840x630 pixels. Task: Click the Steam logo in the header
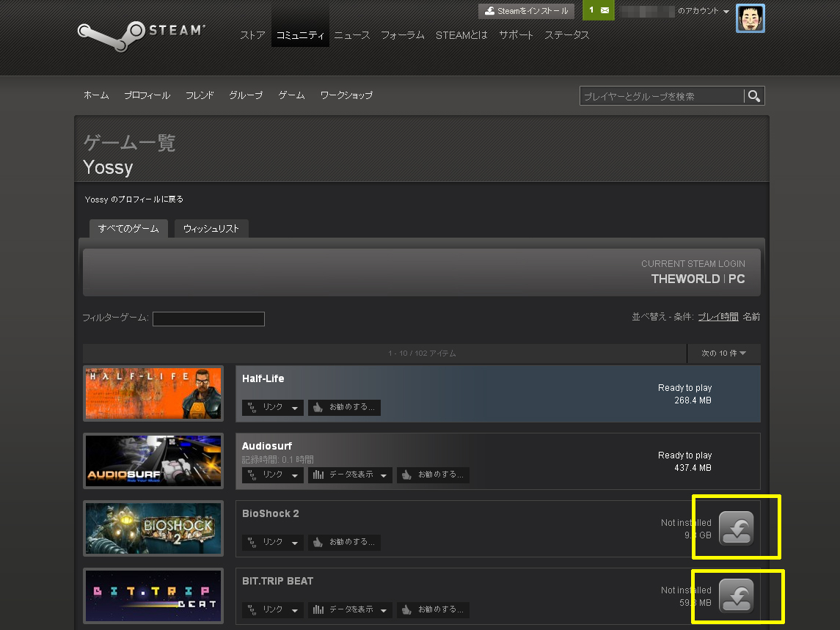click(142, 36)
